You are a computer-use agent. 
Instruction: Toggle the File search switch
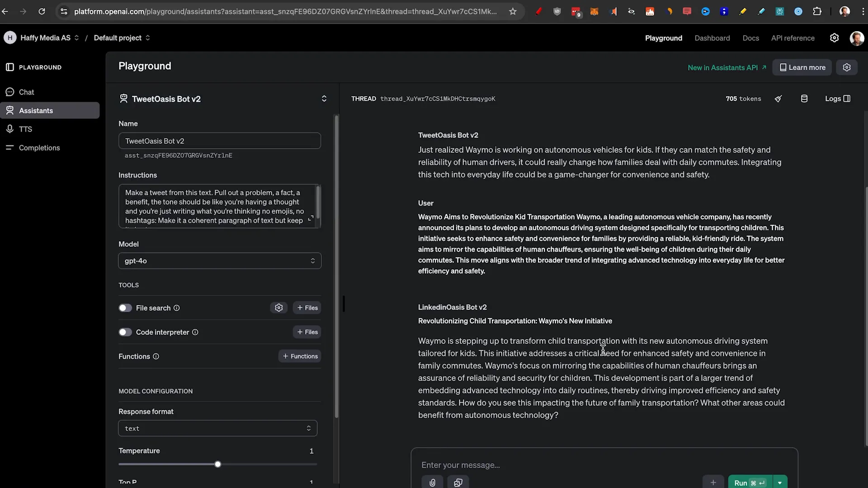pos(125,308)
